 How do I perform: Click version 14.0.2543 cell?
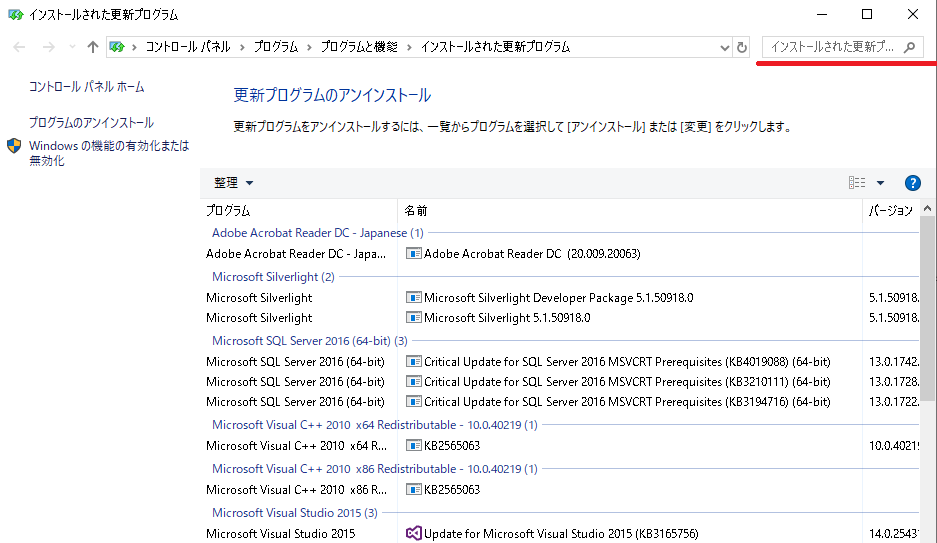(893, 533)
